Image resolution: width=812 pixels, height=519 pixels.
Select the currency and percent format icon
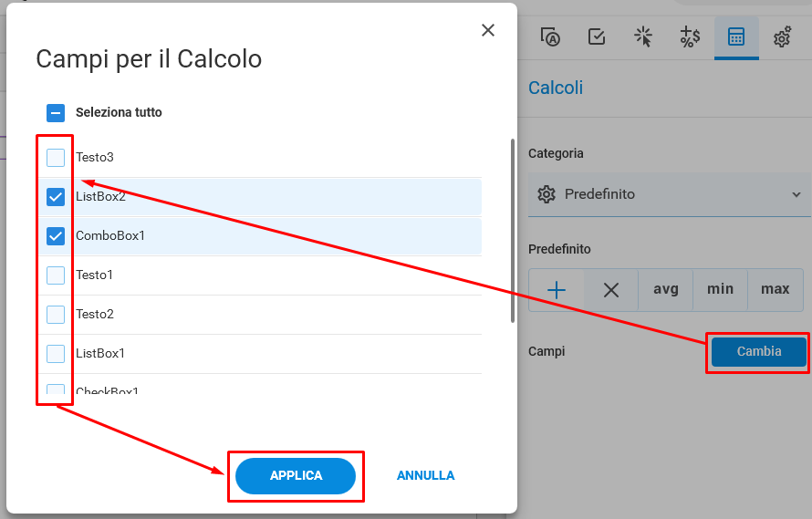(x=690, y=37)
